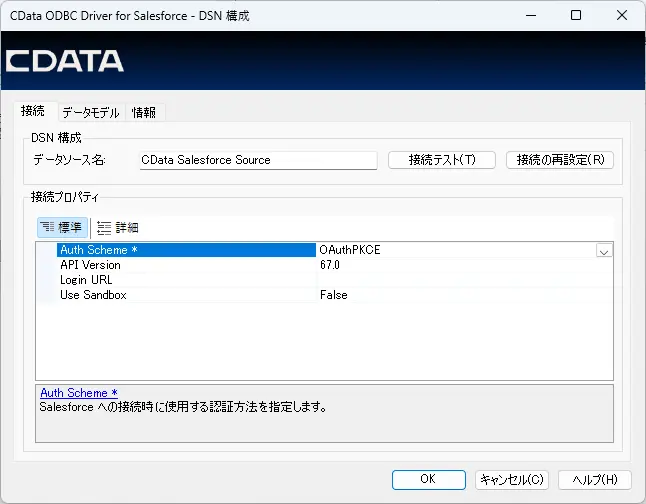Select the Login URL property row
646x504 pixels.
(x=186, y=280)
